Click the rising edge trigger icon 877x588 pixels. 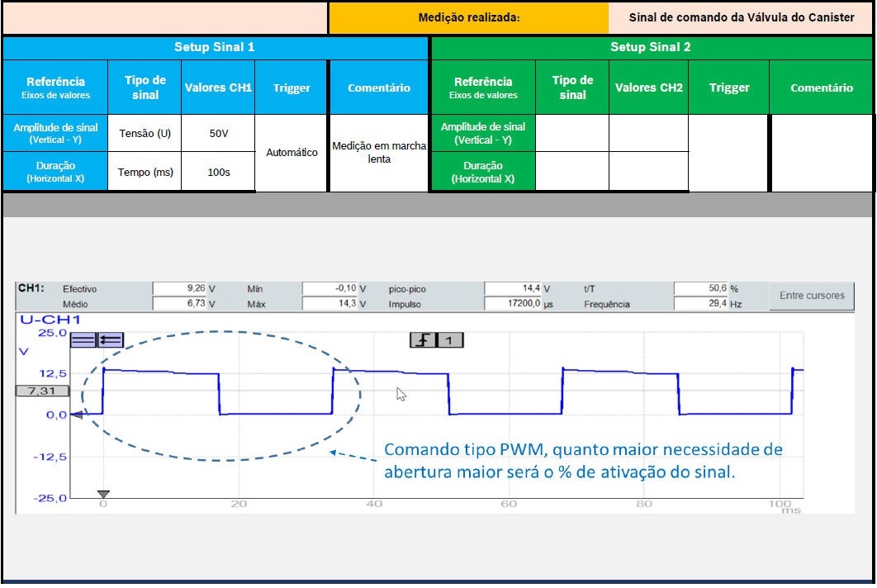pyautogui.click(x=423, y=339)
